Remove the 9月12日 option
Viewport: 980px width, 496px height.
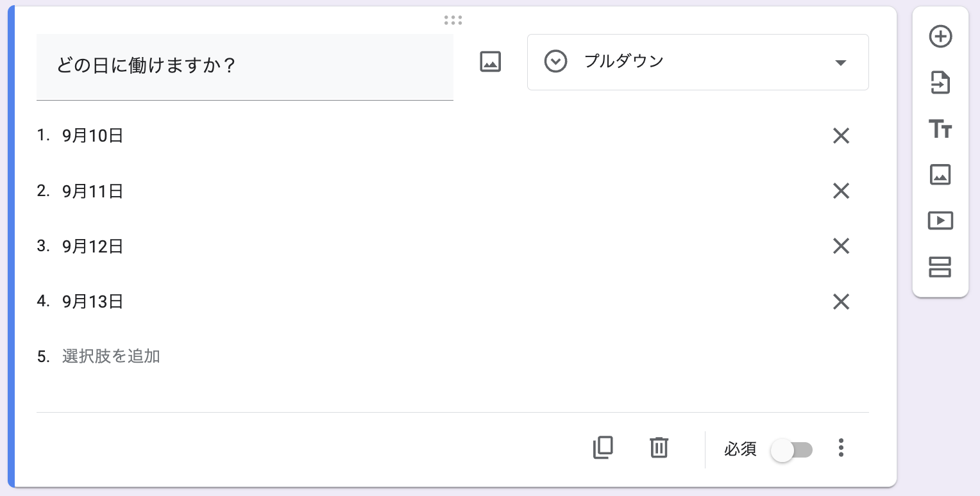[x=841, y=246]
